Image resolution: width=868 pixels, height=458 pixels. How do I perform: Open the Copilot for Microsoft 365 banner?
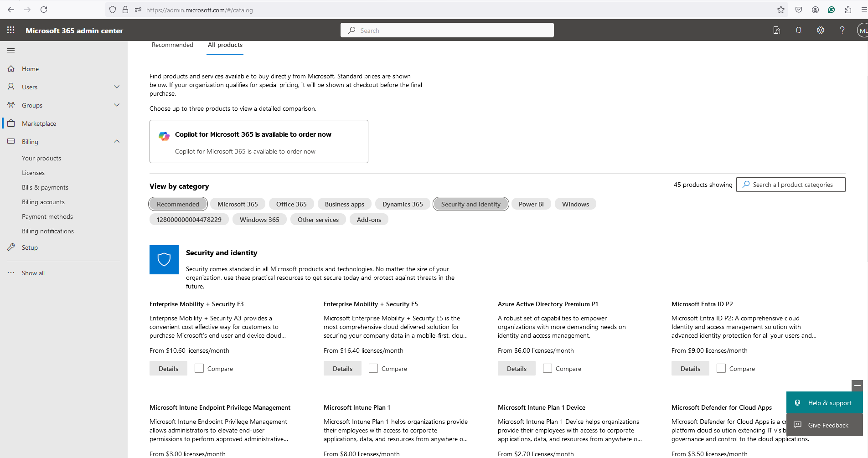[258, 141]
